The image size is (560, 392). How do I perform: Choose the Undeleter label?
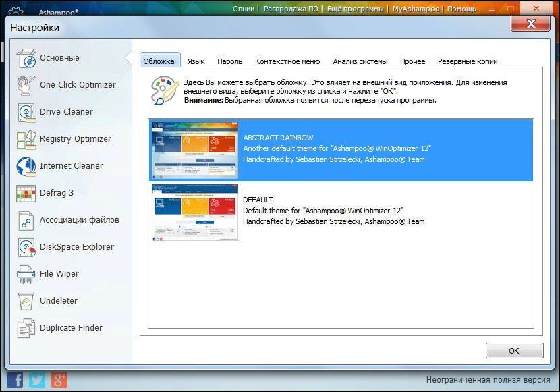[x=59, y=301]
